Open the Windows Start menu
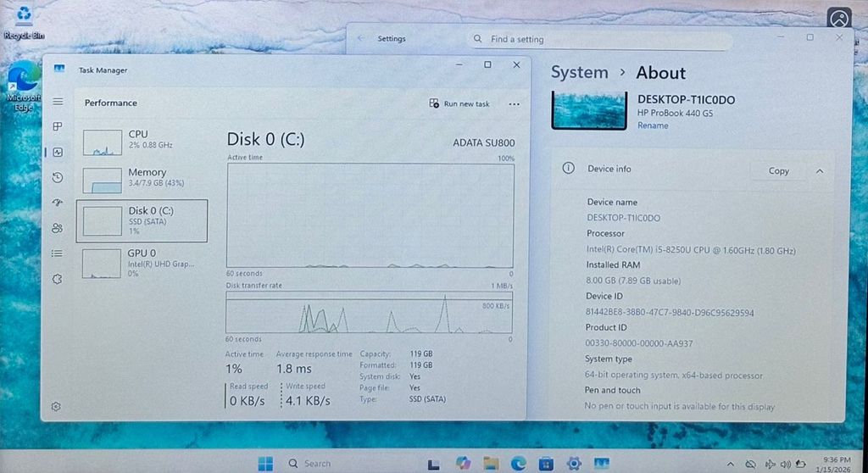 (265, 463)
